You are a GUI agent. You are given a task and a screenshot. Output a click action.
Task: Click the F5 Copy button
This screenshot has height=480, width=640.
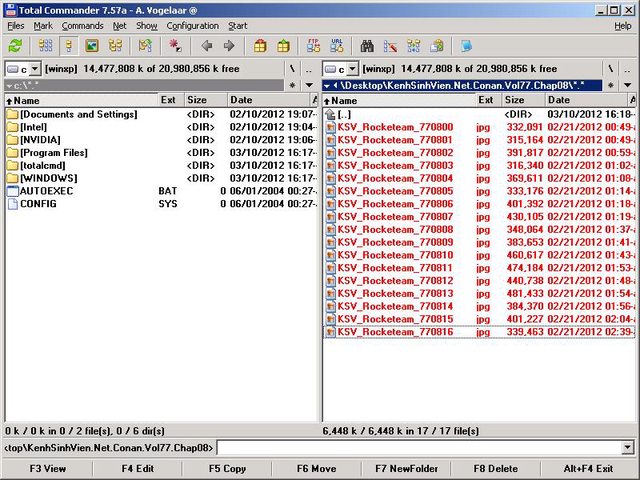tap(227, 469)
